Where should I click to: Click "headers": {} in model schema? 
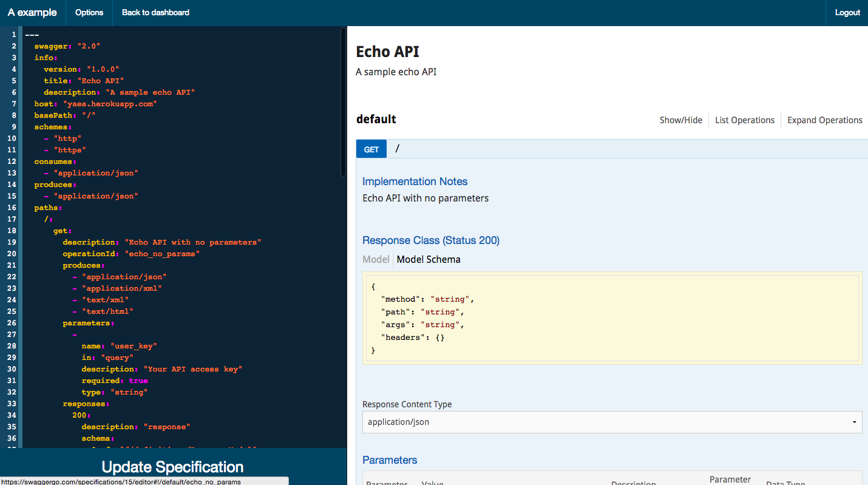click(413, 337)
